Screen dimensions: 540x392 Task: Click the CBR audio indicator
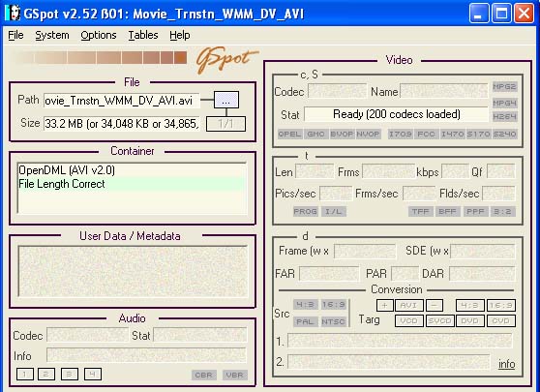204,375
